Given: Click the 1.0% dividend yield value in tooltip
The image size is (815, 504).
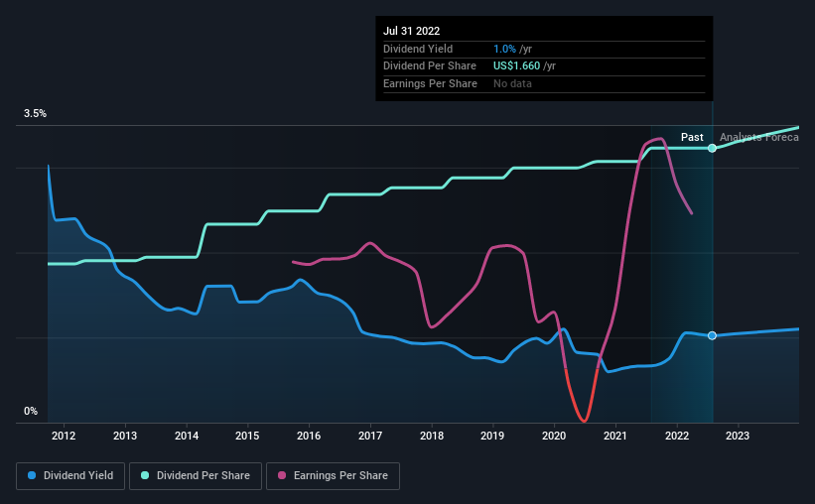Looking at the screenshot, I should point(504,49).
